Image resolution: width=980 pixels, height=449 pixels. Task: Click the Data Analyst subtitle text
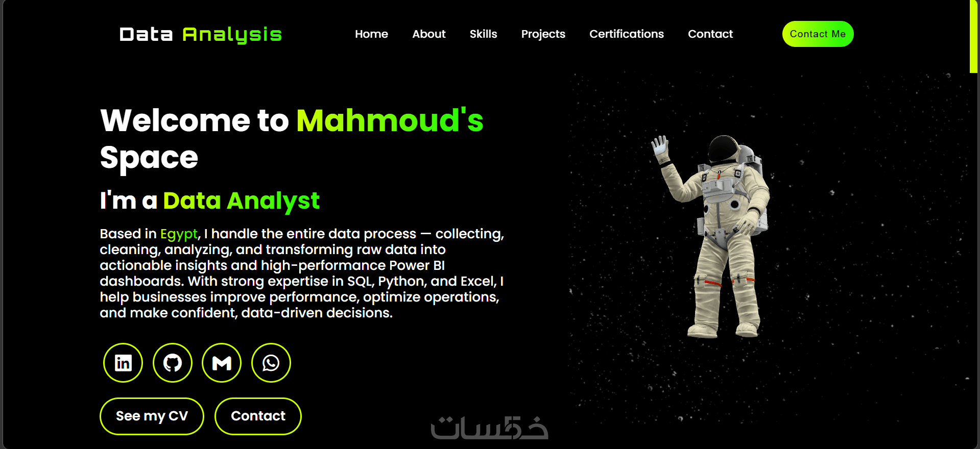pyautogui.click(x=241, y=201)
